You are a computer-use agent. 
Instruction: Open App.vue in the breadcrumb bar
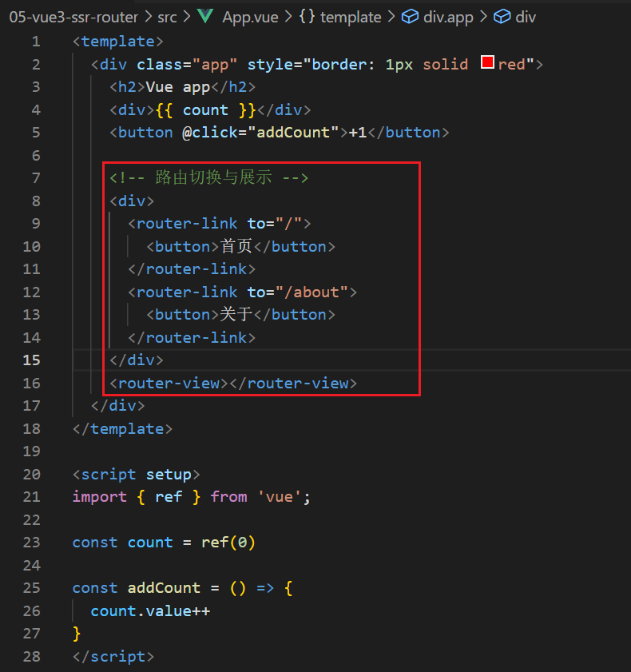[x=250, y=17]
